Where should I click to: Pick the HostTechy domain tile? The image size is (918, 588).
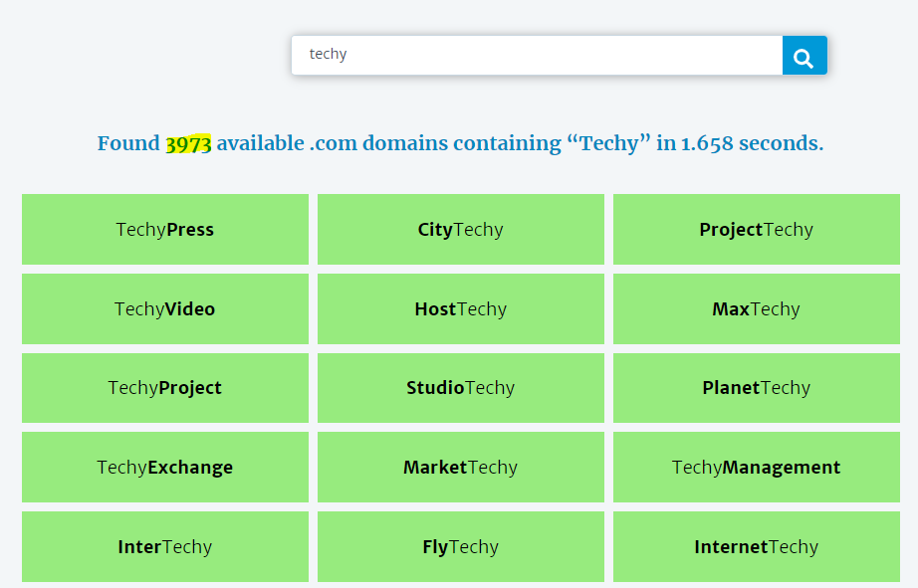pos(461,308)
